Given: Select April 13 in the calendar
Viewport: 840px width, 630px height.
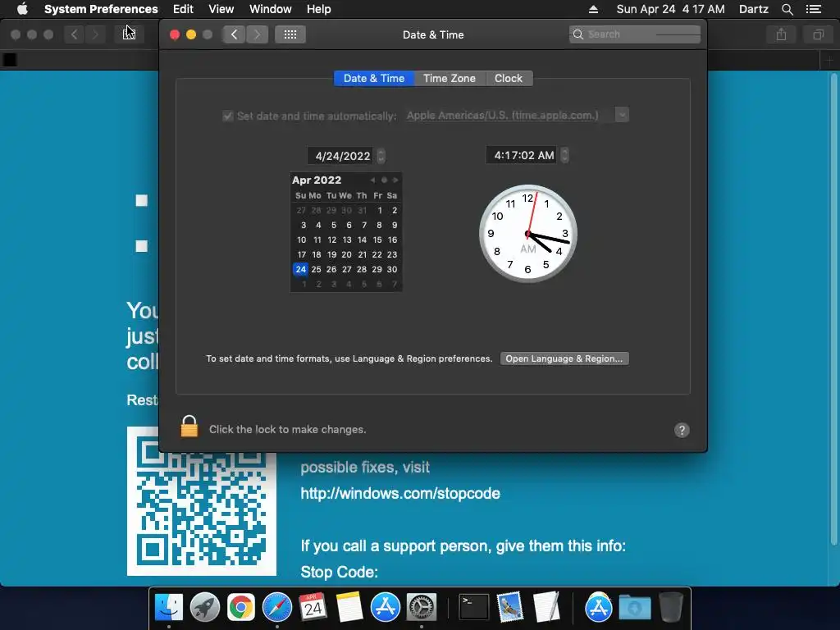Looking at the screenshot, I should click(x=347, y=240).
